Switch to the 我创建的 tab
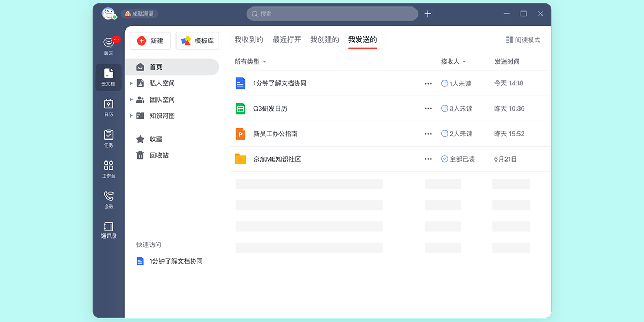This screenshot has width=644, height=322. pyautogui.click(x=325, y=39)
